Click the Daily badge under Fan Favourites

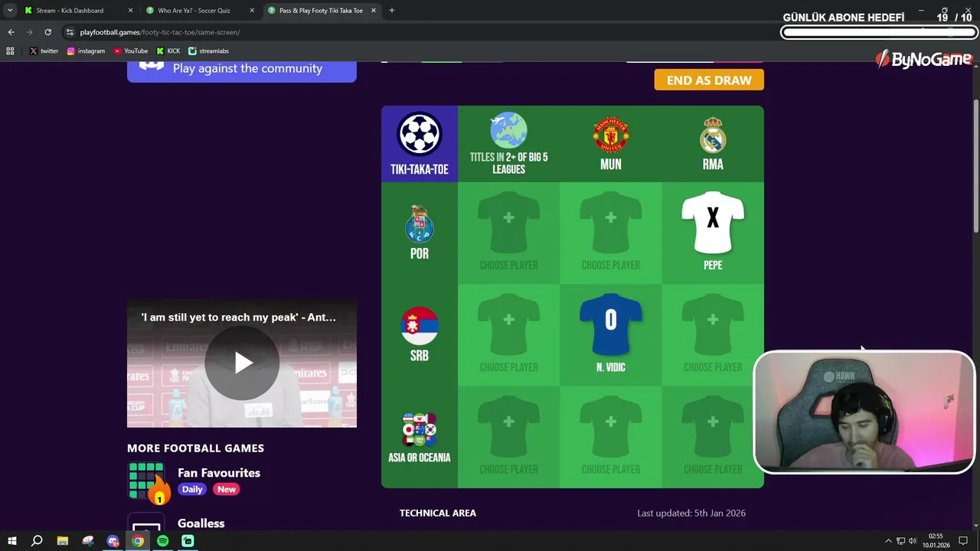coord(192,489)
